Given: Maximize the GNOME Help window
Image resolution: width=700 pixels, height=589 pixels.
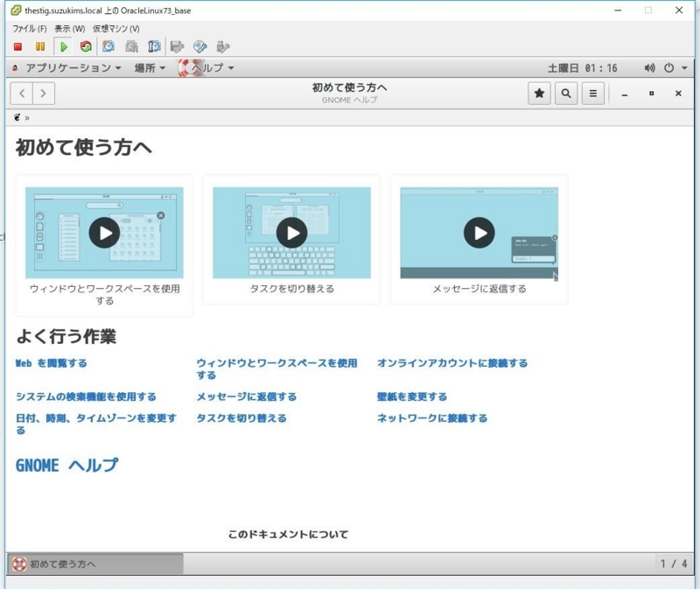Looking at the screenshot, I should [x=651, y=94].
